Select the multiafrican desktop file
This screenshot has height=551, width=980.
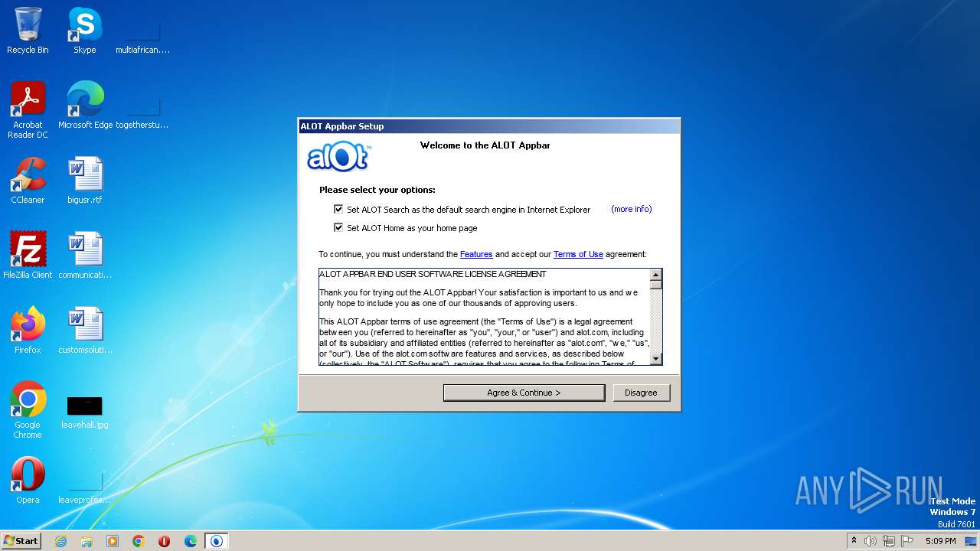point(142,38)
